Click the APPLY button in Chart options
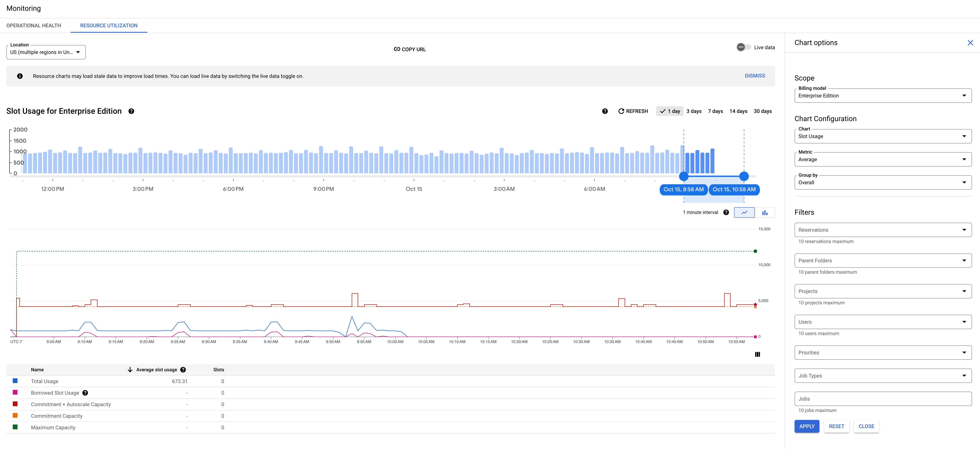This screenshot has height=449, width=980. coord(807,426)
